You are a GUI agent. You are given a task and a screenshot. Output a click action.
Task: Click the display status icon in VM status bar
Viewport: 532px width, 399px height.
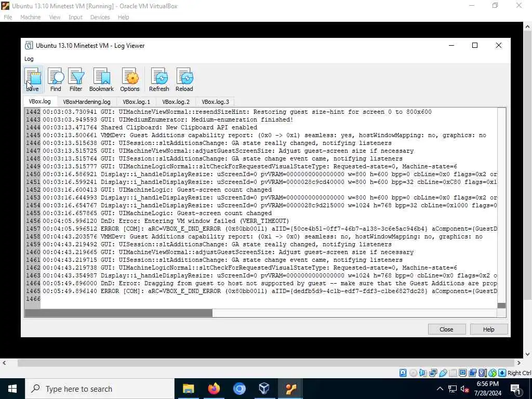coord(462,373)
